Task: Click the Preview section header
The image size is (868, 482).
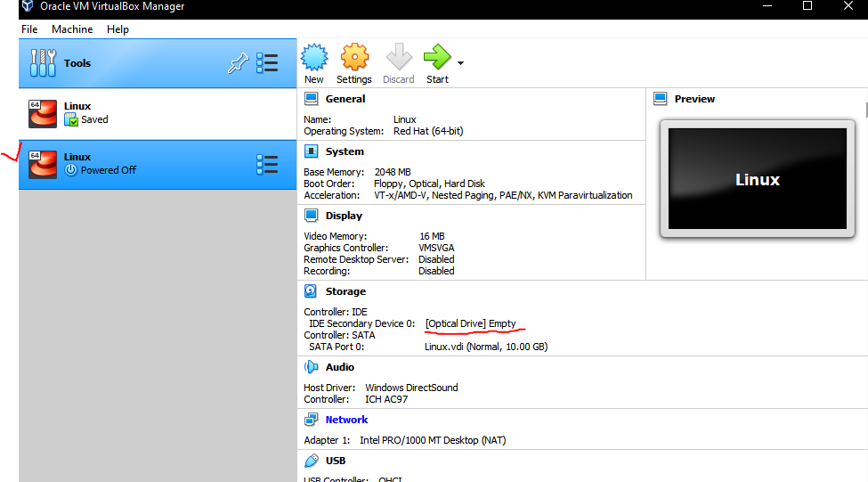Action: pos(694,99)
